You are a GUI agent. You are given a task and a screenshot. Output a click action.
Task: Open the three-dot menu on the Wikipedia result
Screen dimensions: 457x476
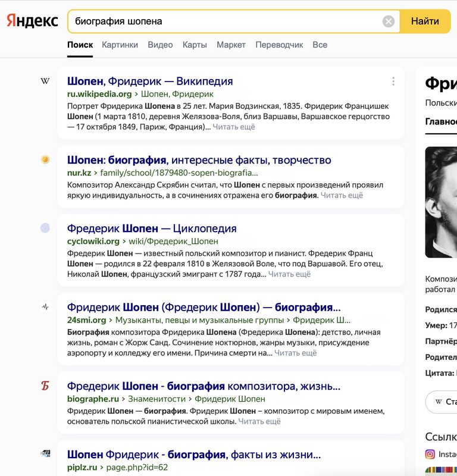pos(393,82)
